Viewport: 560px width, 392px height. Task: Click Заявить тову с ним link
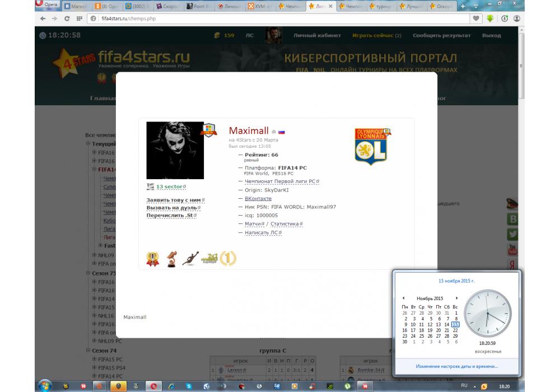(174, 200)
